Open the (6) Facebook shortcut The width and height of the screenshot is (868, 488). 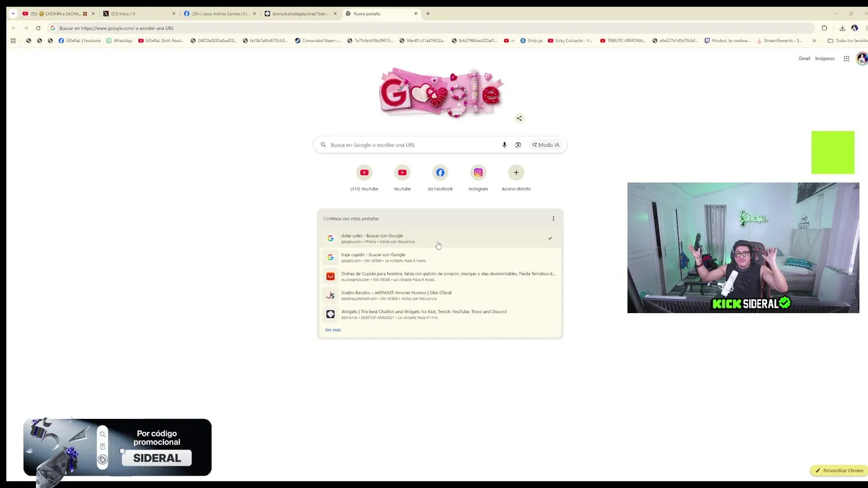pyautogui.click(x=440, y=178)
